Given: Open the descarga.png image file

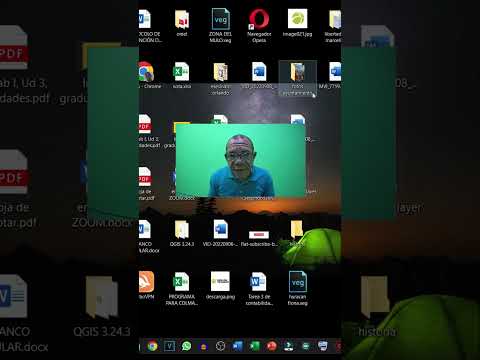Looking at the screenshot, I should [220, 285].
